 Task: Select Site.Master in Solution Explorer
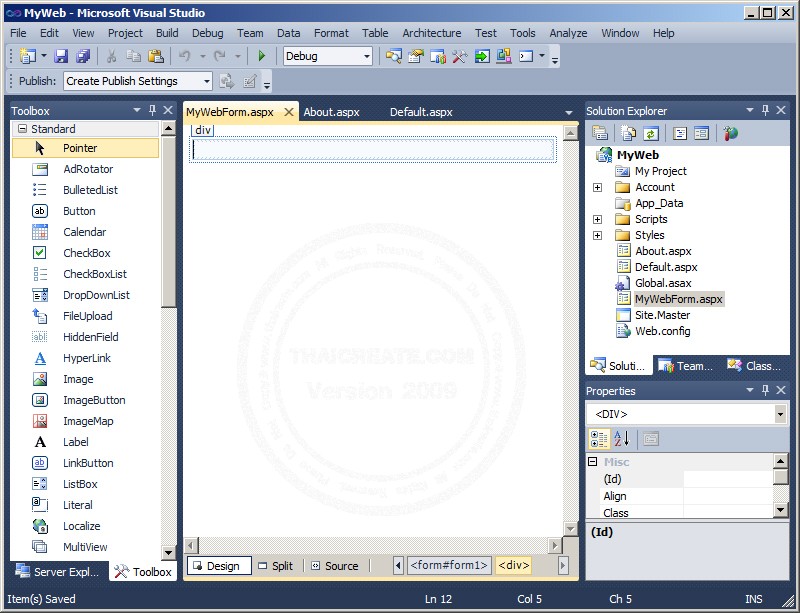662,315
